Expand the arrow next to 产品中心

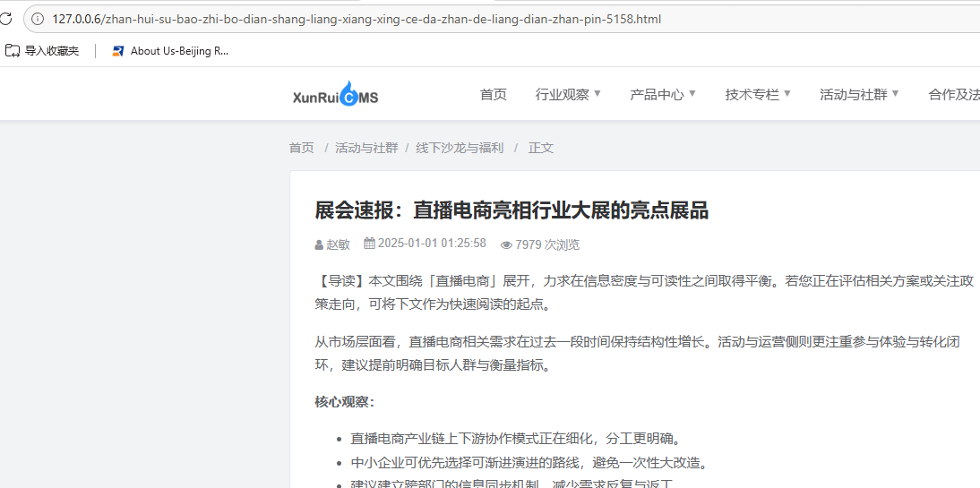(x=692, y=94)
